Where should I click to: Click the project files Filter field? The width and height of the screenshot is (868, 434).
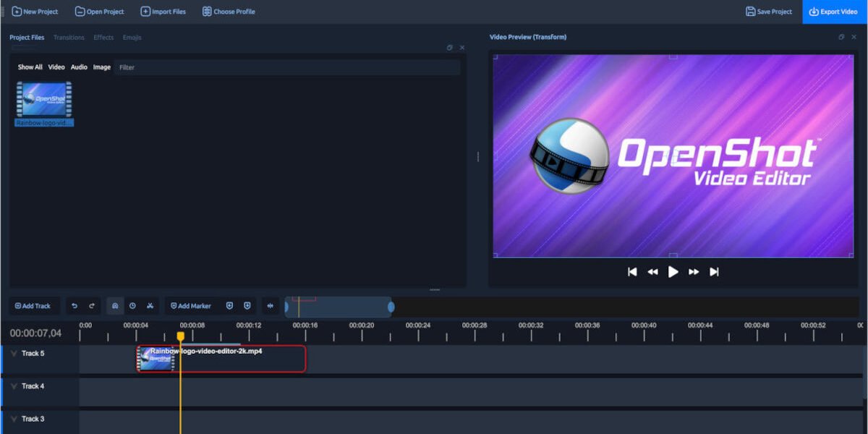click(x=287, y=67)
